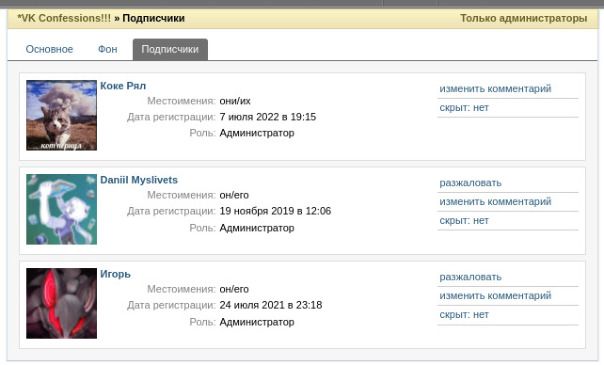
Task: Open Коке Рял profile name link
Action: click(x=123, y=85)
